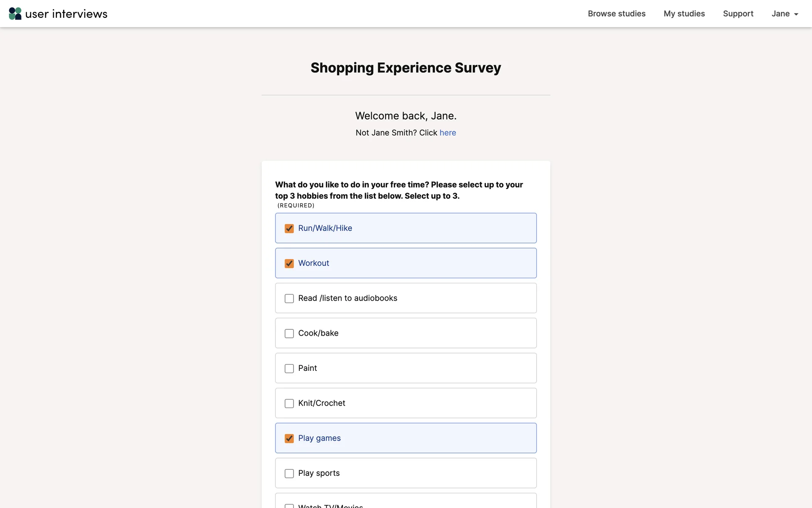
Task: Click the User Interviews logo icon
Action: (15, 14)
